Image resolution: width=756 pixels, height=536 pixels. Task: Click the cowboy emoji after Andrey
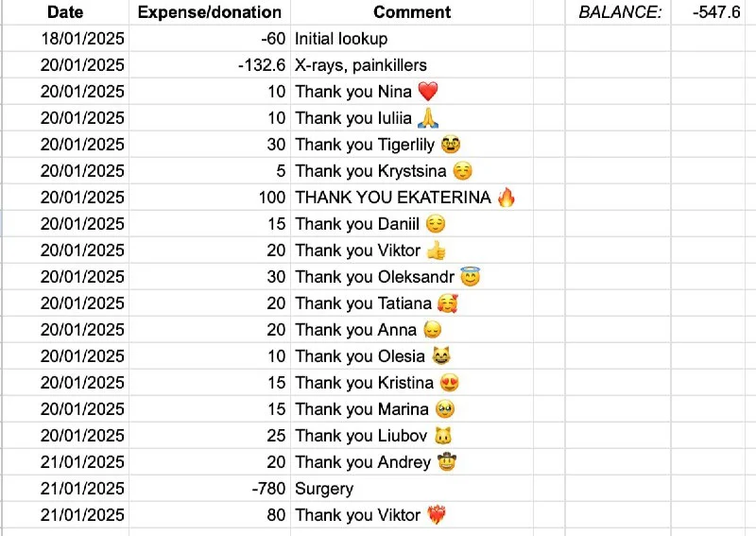(447, 462)
